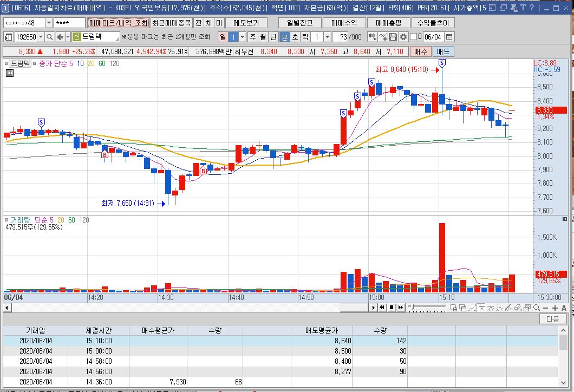Image resolution: width=574 pixels, height=392 pixels.
Task: Select the 틱 (tick) chart tab
Action: point(305,37)
